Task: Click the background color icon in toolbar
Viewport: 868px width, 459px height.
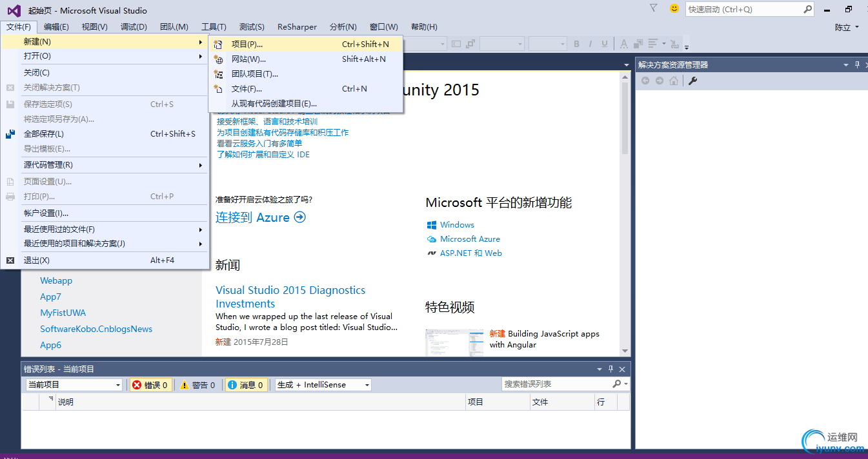Action: [638, 44]
